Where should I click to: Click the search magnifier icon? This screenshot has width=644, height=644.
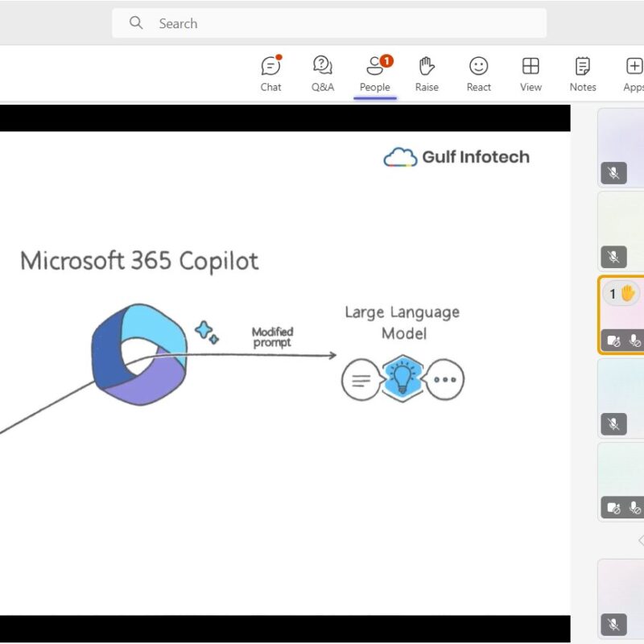(x=137, y=23)
